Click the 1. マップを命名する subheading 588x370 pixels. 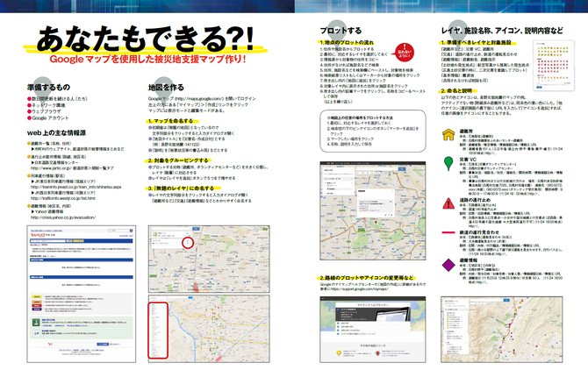click(169, 119)
